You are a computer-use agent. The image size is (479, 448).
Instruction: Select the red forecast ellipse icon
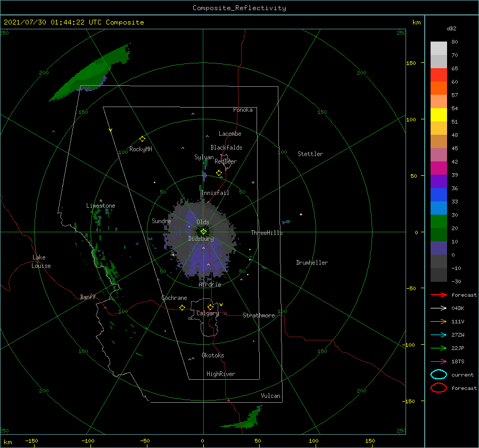(x=439, y=388)
